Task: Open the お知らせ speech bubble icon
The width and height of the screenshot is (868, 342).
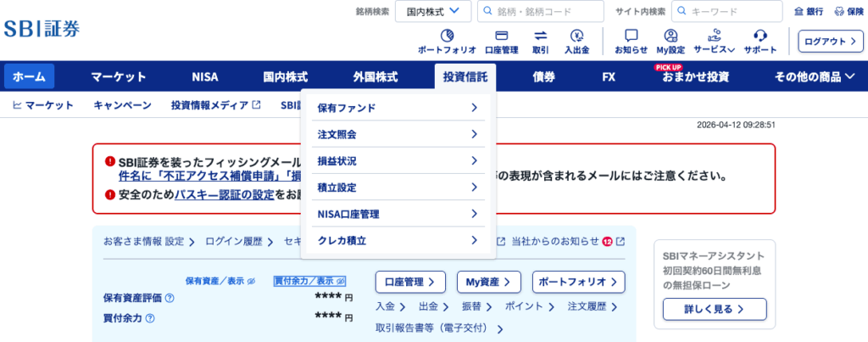Action: tap(631, 36)
